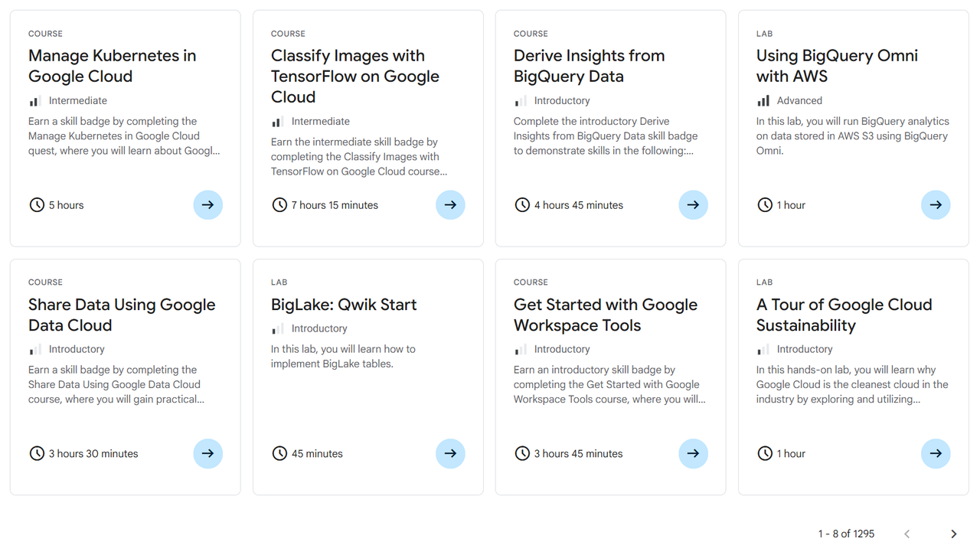The height and width of the screenshot is (545, 980).
Task: Go to next page of results
Action: tap(953, 534)
